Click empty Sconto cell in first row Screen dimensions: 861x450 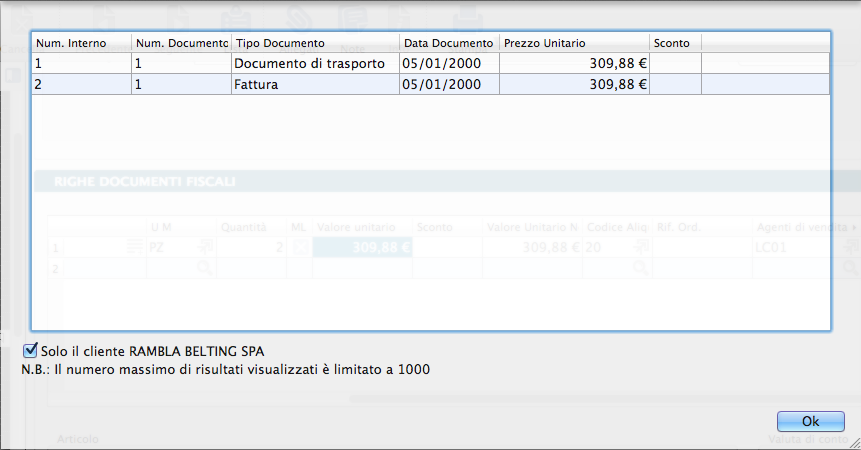coord(676,63)
